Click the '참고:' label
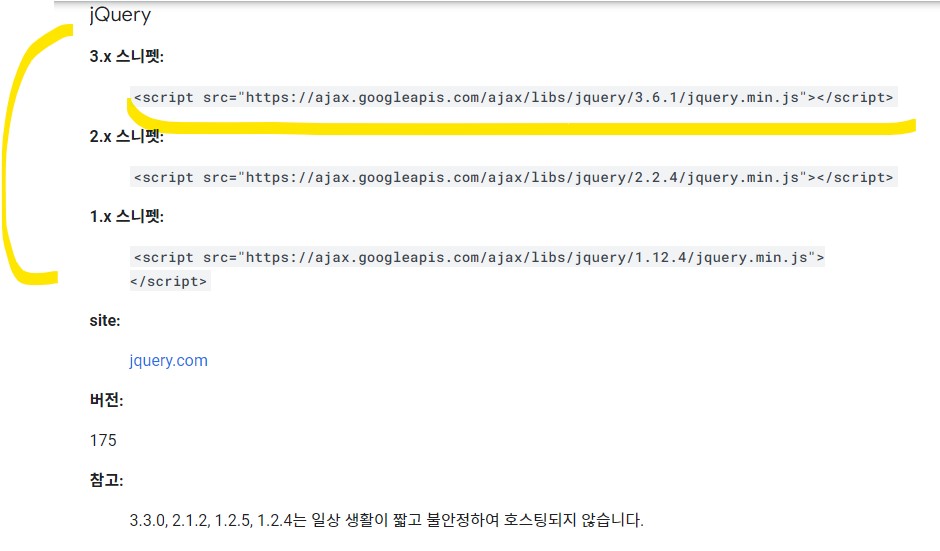The height and width of the screenshot is (551, 940). click(x=106, y=480)
